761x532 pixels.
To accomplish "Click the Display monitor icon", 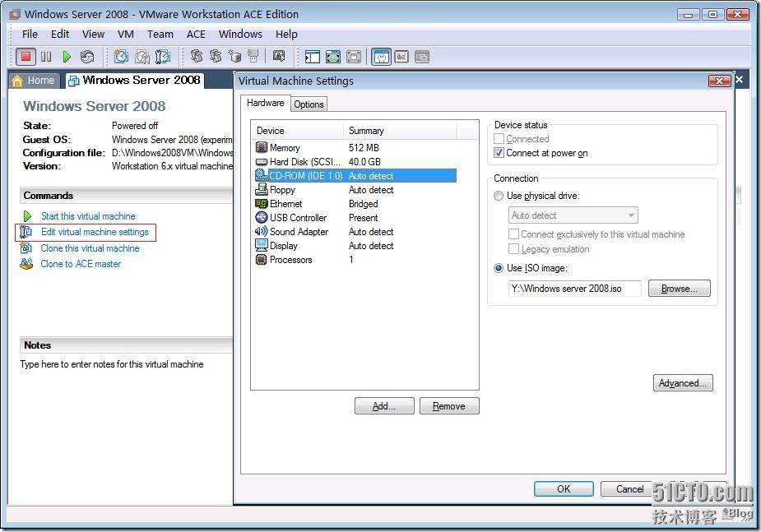I will pyautogui.click(x=261, y=245).
